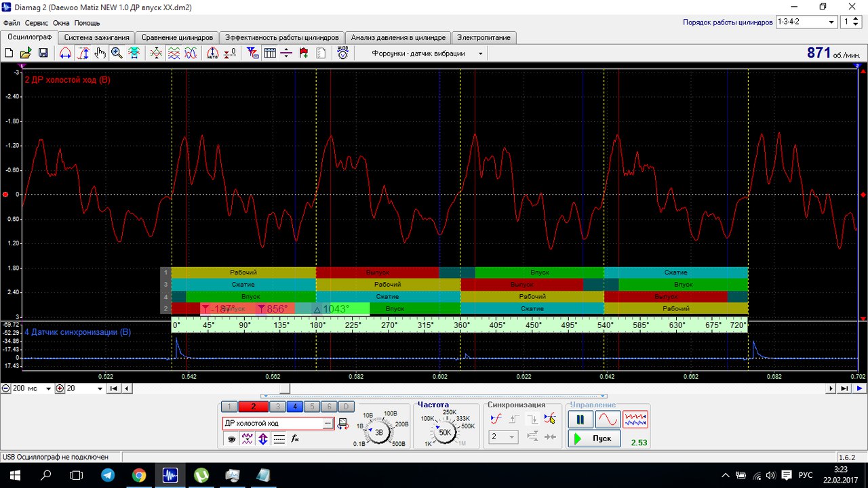Open the Файл menu
The image size is (868, 488).
tap(11, 23)
